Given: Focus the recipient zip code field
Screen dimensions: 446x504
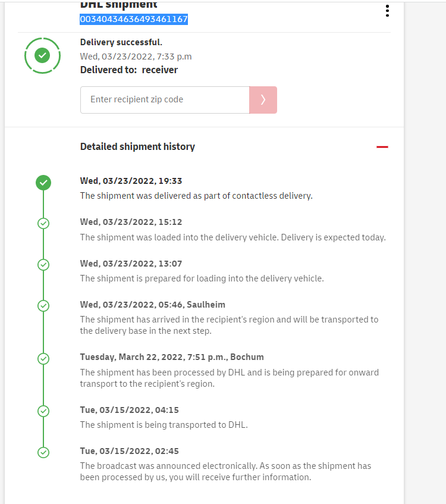Looking at the screenshot, I should [x=165, y=100].
